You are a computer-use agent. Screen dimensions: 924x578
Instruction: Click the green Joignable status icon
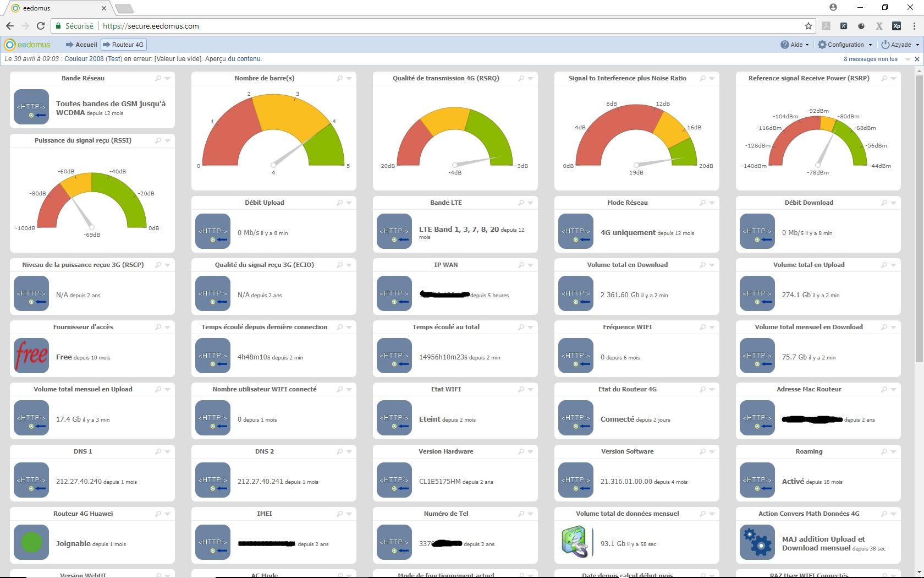click(31, 542)
